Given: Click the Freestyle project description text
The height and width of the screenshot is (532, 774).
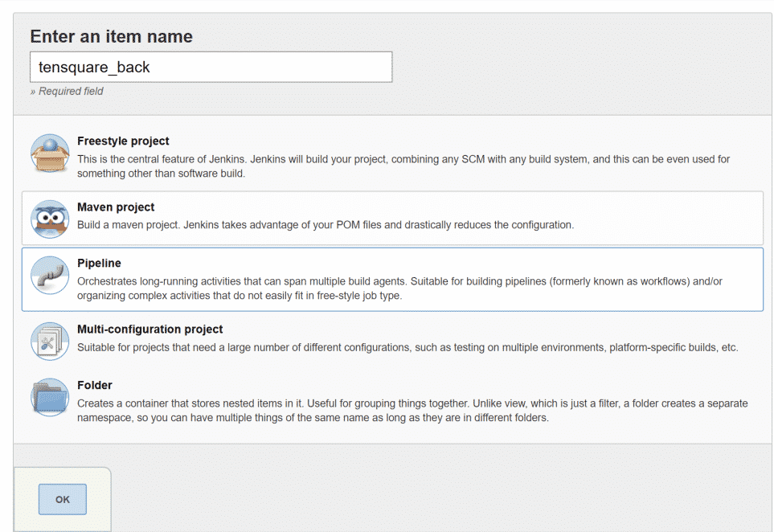Looking at the screenshot, I should (403, 166).
